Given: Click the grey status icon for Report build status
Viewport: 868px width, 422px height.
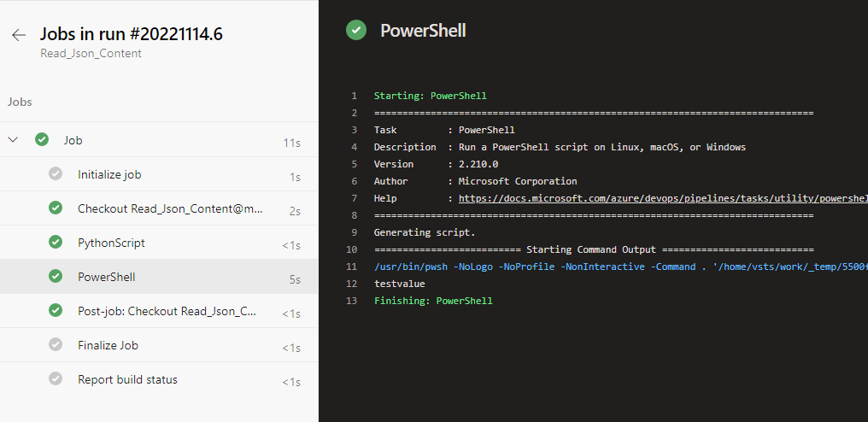Looking at the screenshot, I should click(56, 378).
